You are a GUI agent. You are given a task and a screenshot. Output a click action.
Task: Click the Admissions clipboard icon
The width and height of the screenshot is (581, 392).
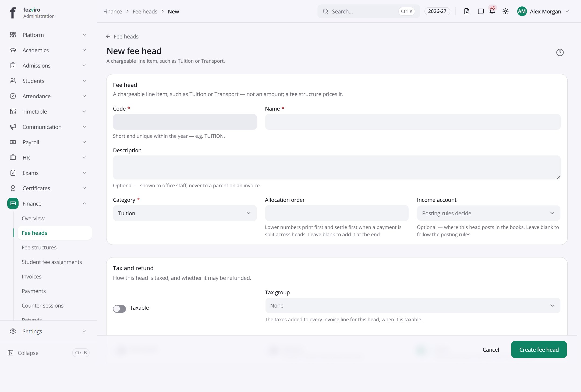point(13,65)
